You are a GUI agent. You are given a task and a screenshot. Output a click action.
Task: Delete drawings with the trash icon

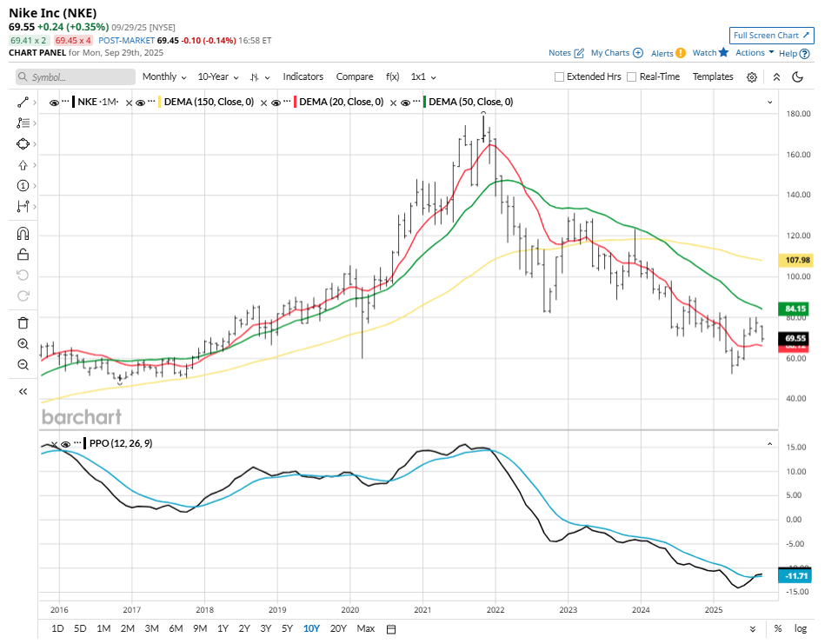23,322
